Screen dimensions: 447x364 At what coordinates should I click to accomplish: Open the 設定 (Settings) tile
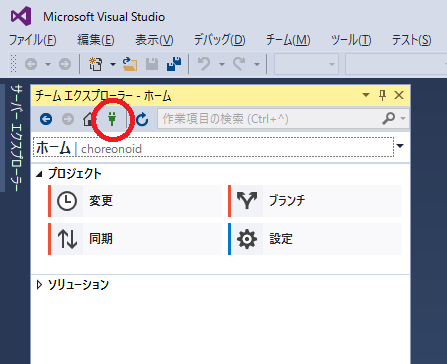tap(315, 239)
